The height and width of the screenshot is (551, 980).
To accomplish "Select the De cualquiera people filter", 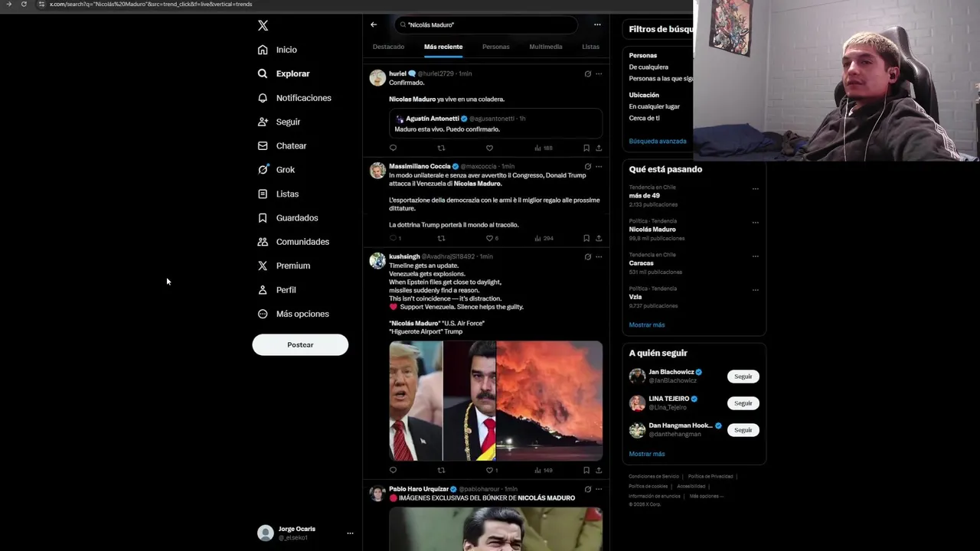I will pyautogui.click(x=648, y=67).
